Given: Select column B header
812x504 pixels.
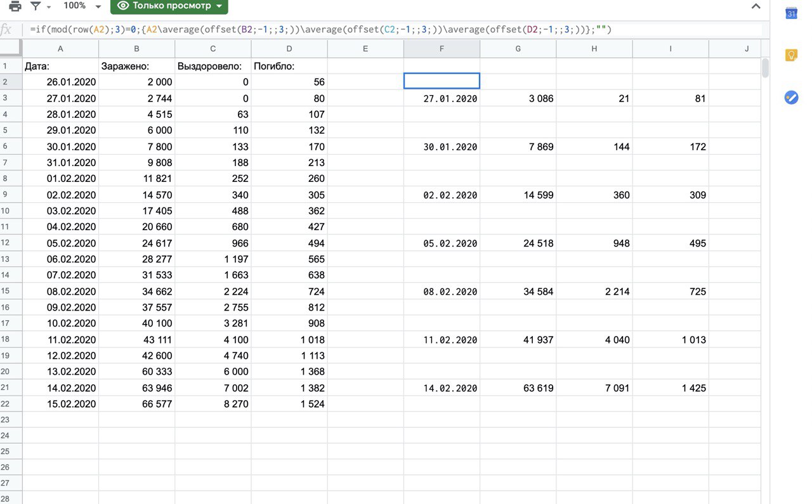Looking at the screenshot, I should tap(137, 49).
